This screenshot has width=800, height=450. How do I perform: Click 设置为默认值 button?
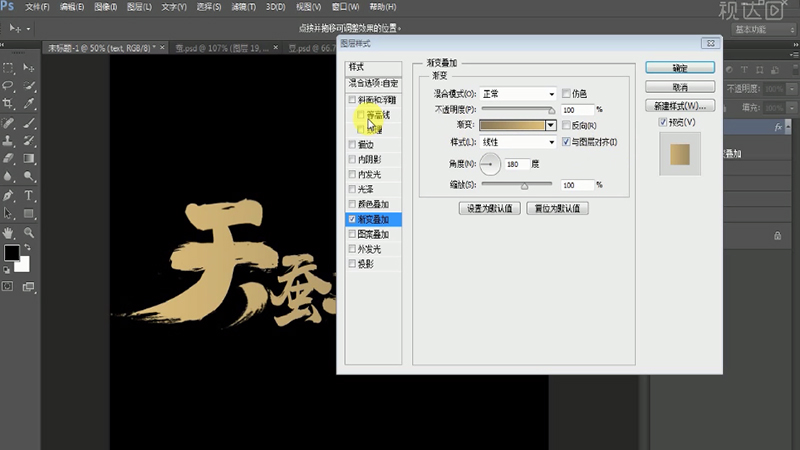pos(489,208)
